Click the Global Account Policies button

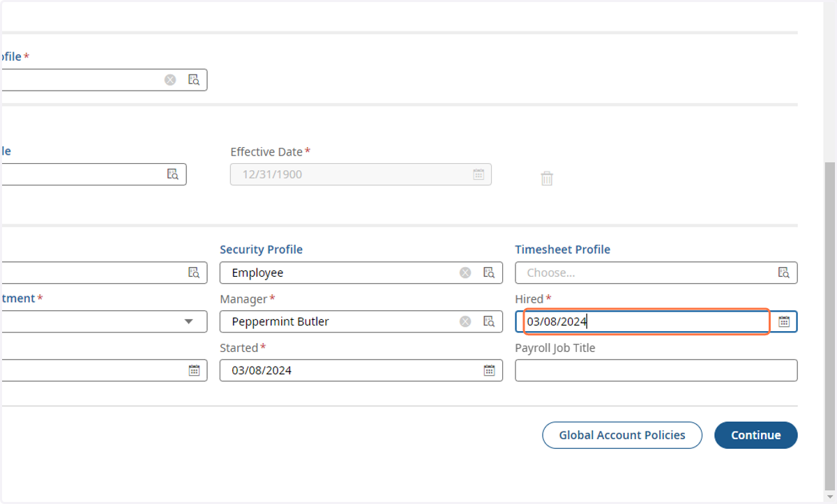[622, 435]
